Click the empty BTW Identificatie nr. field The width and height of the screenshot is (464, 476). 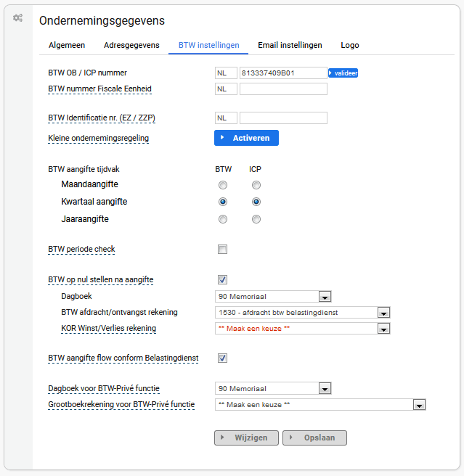[283, 118]
